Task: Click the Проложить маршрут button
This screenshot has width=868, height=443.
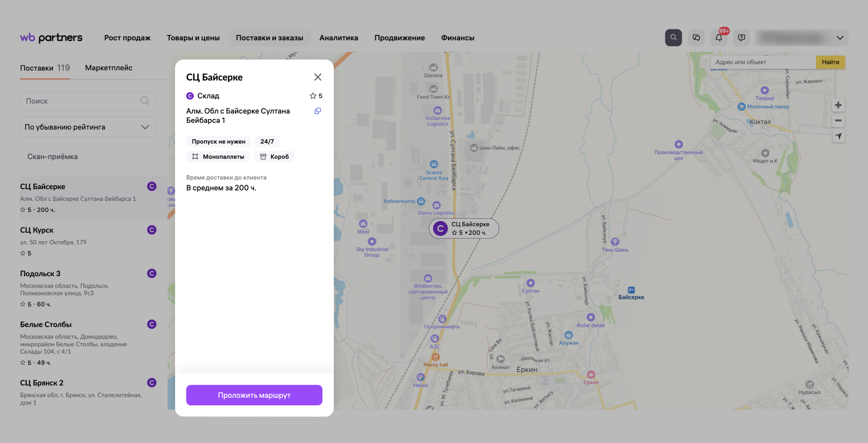Action: (254, 395)
